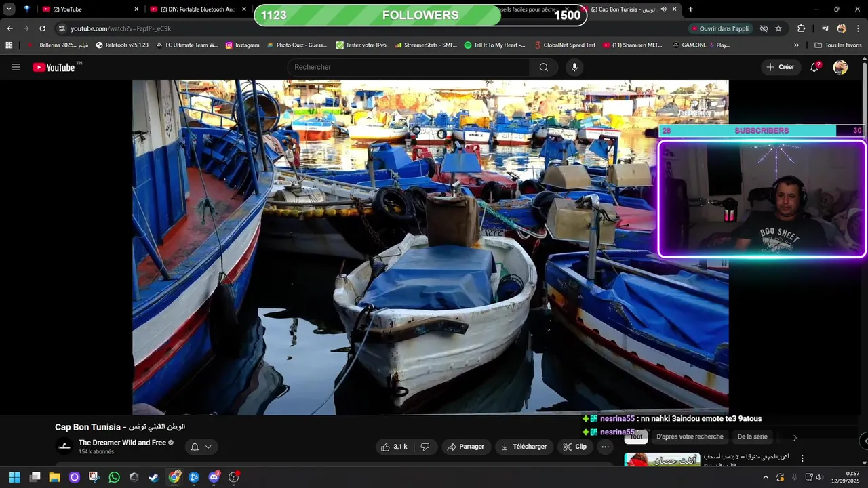Open the YouTube notifications bell
The width and height of the screenshot is (868, 488).
click(x=814, y=67)
